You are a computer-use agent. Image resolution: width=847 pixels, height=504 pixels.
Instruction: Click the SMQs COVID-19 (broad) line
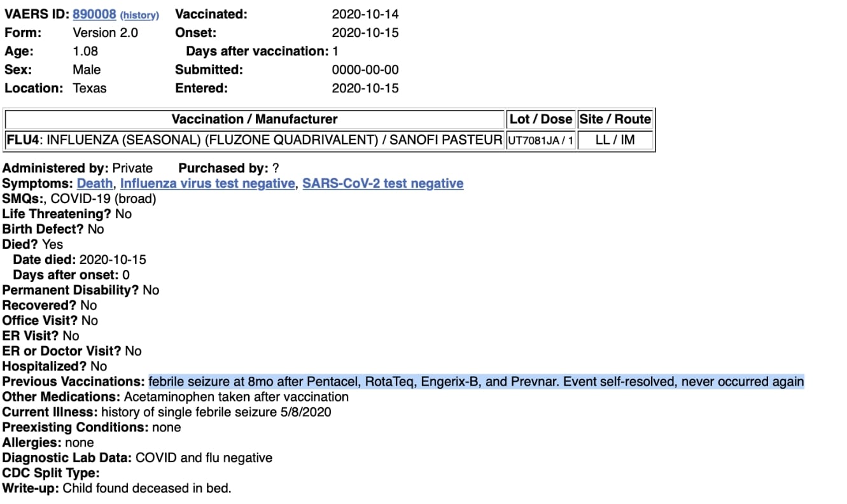[80, 199]
